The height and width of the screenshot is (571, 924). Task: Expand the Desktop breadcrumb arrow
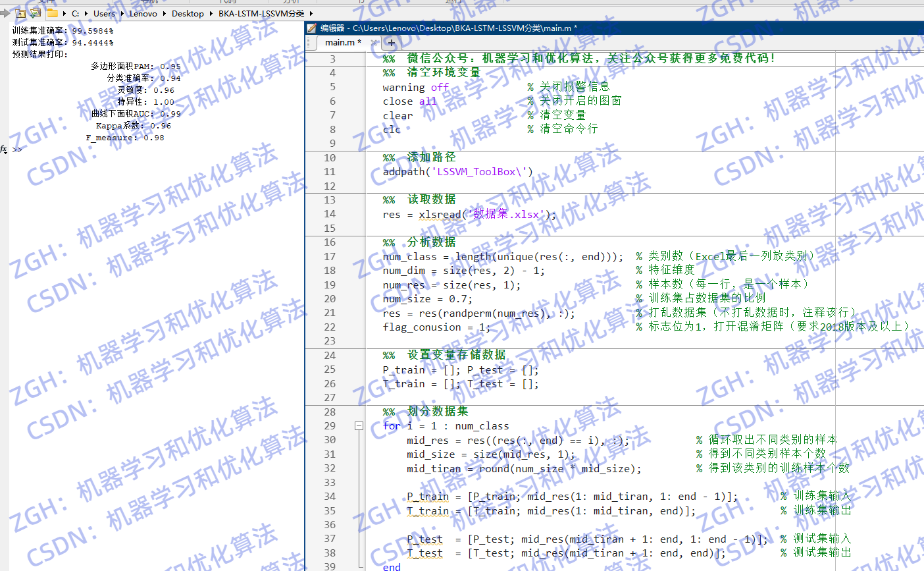click(211, 13)
